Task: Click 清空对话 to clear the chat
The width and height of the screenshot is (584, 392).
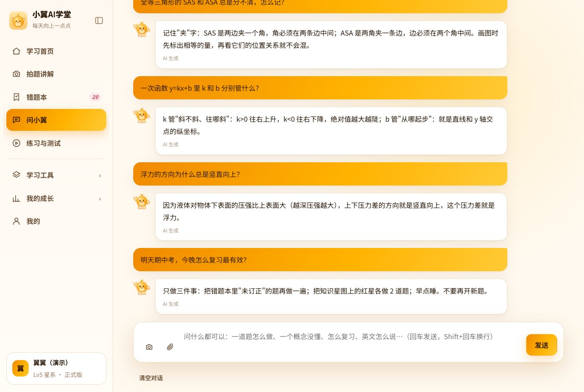Action: tap(151, 378)
